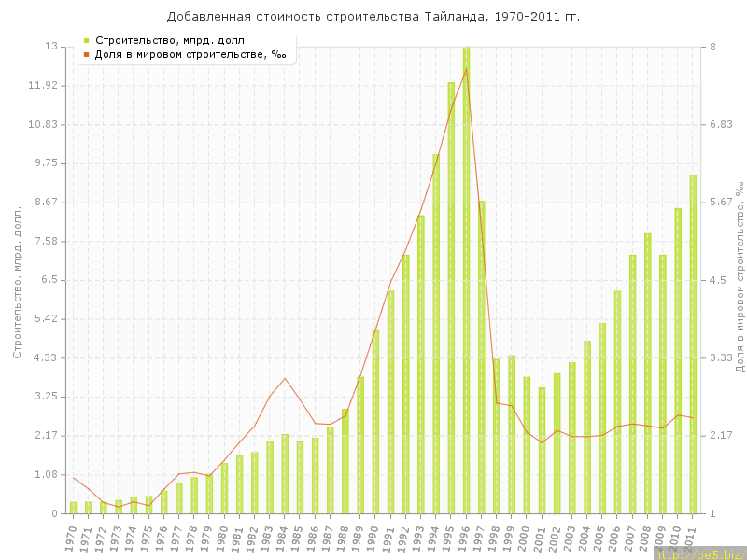Click the 1984 peak on the orange line
747x560 pixels.
(x=285, y=378)
